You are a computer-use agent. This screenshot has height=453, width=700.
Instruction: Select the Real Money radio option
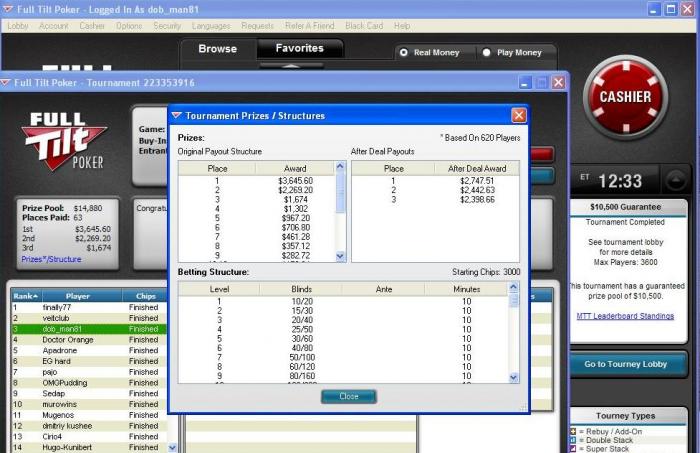(404, 52)
